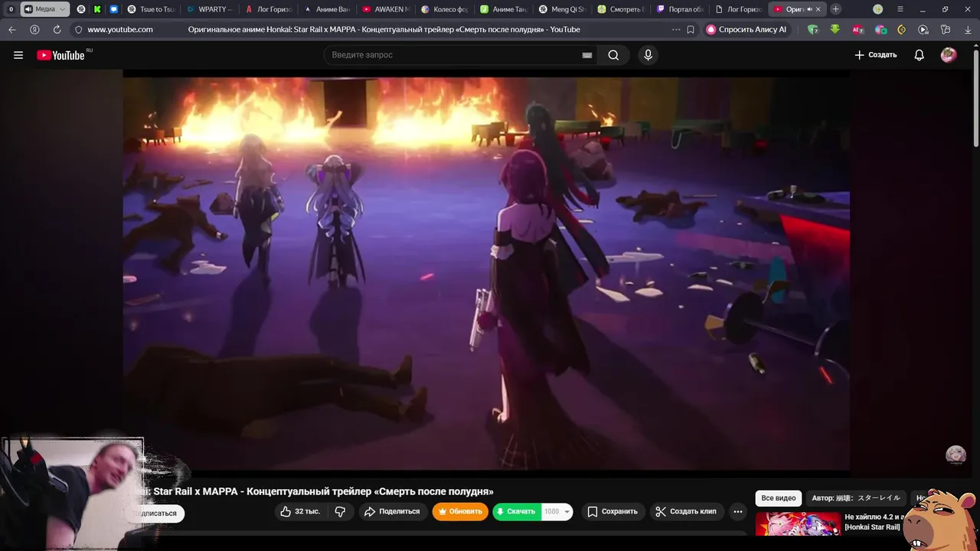
Task: Switch to the Аниме Тан tab
Action: pos(503,9)
